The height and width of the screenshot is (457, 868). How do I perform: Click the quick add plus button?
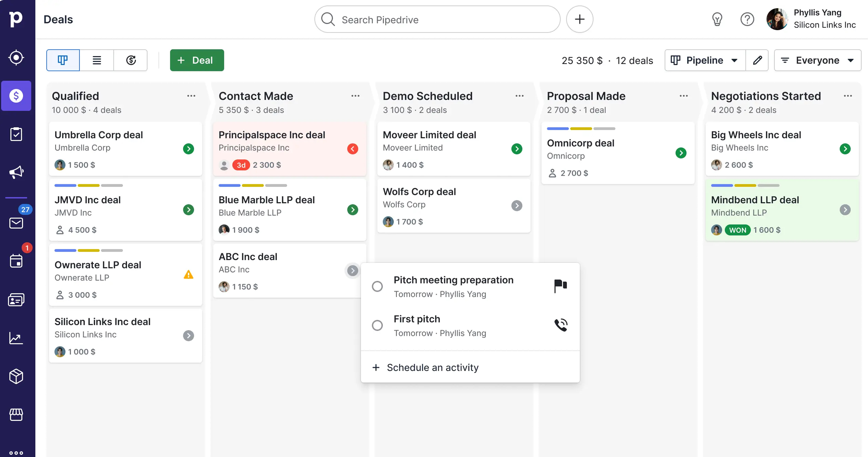coord(579,19)
